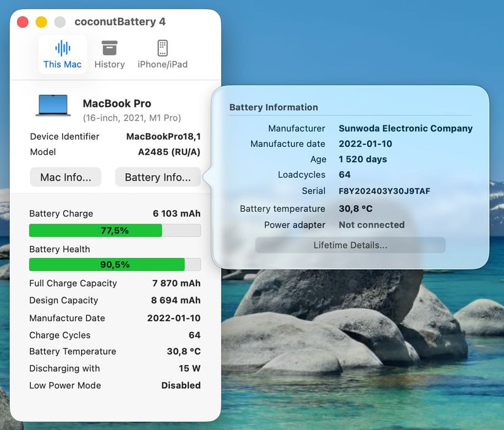Click the grey disabled zoom window button
This screenshot has width=504, height=430.
(x=60, y=22)
